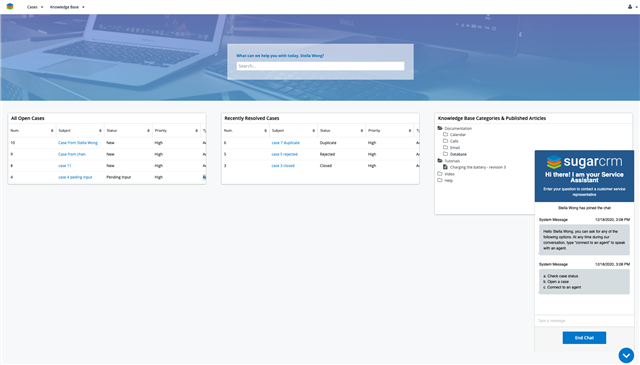Open 'case 4 peding input' link
Viewport: 640px width, 365px height.
point(75,177)
